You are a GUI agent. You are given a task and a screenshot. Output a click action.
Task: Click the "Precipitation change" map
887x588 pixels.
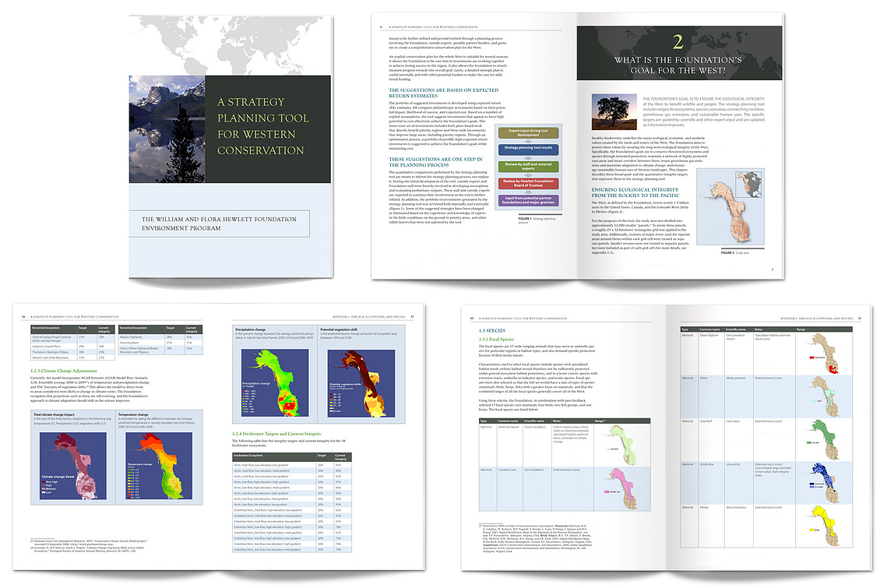pyautogui.click(x=275, y=382)
